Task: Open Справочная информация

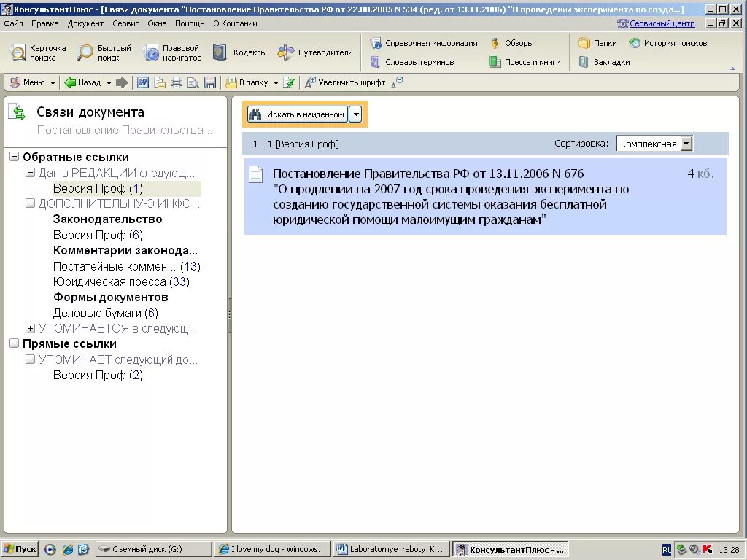Action: tap(424, 43)
